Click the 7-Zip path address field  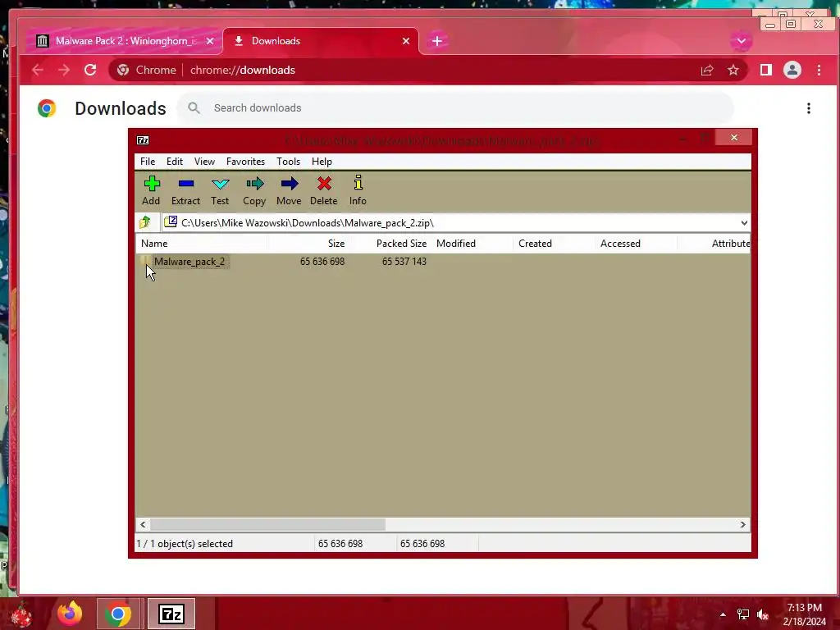tap(450, 223)
